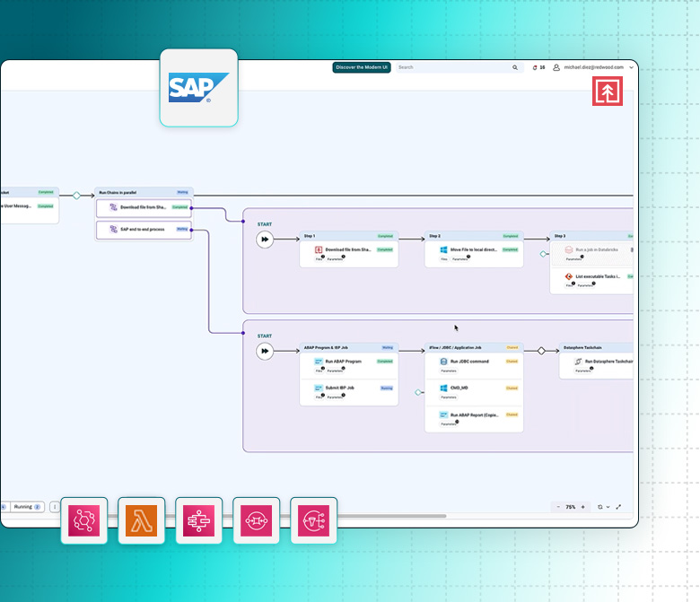This screenshot has width=700, height=602.
Task: Click into the Search field
Action: (459, 67)
